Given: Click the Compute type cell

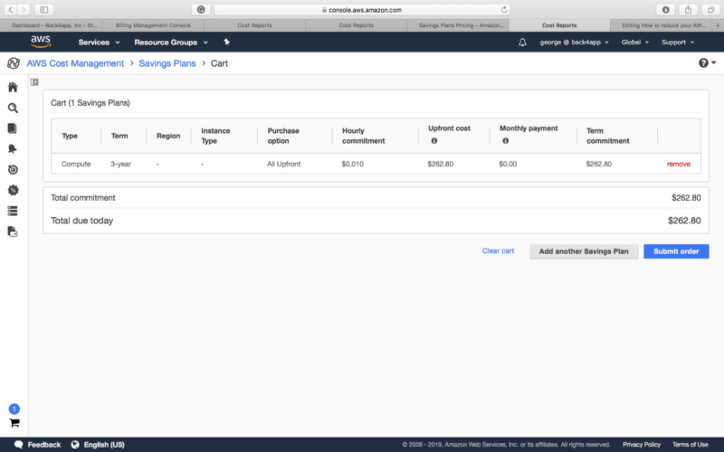Looking at the screenshot, I should click(x=76, y=164).
